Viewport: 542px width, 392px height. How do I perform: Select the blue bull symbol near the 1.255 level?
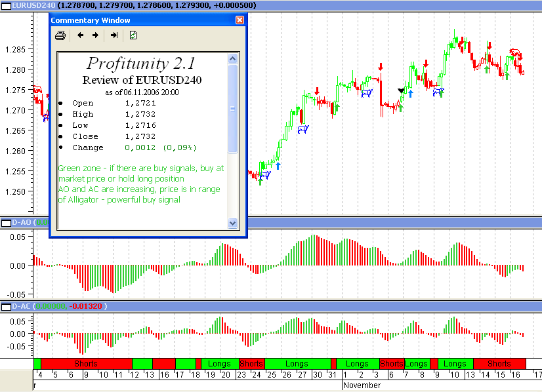pos(265,175)
